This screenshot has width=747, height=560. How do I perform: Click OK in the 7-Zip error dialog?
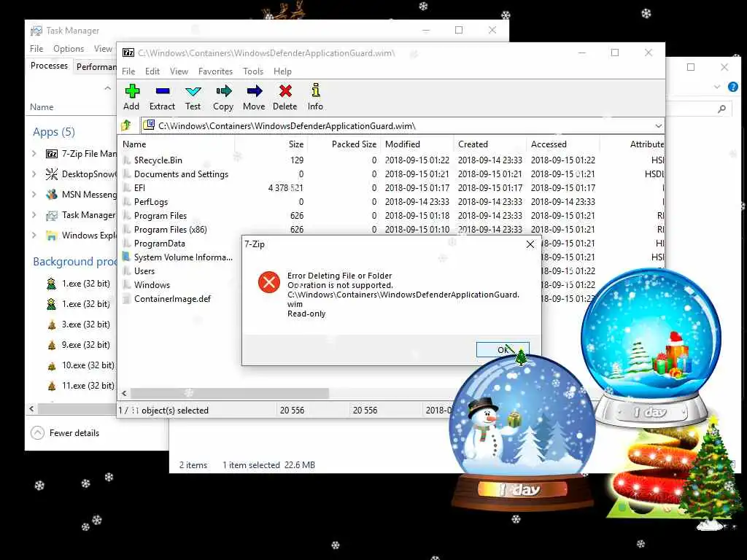click(503, 349)
